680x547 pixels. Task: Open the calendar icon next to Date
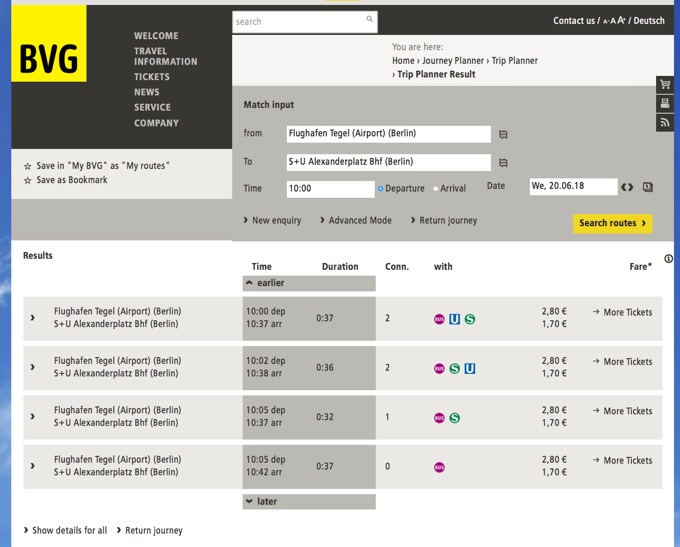647,187
